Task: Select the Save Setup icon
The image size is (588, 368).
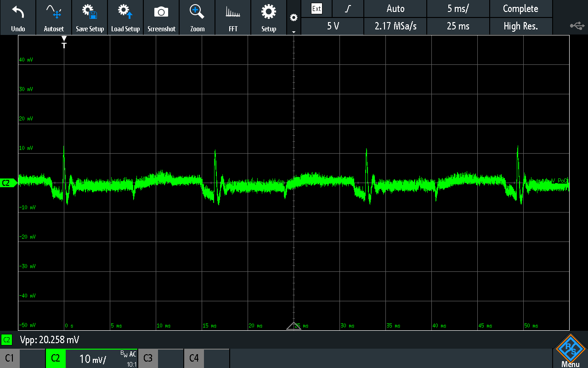Action: pos(90,17)
